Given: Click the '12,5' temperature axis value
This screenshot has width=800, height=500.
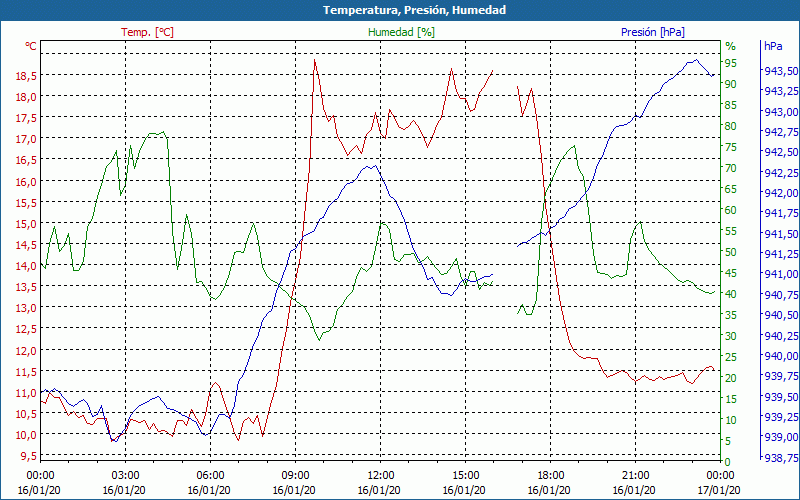Looking at the screenshot, I should (x=26, y=329).
